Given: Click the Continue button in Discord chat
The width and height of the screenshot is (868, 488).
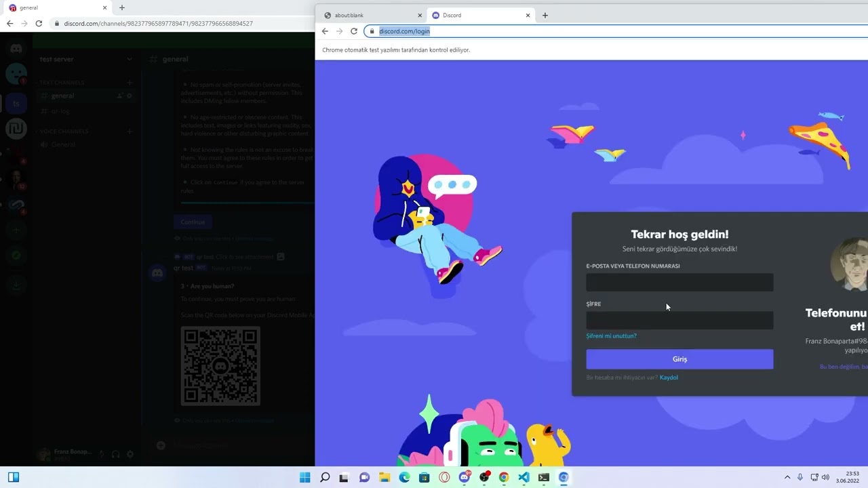Looking at the screenshot, I should pyautogui.click(x=193, y=222).
